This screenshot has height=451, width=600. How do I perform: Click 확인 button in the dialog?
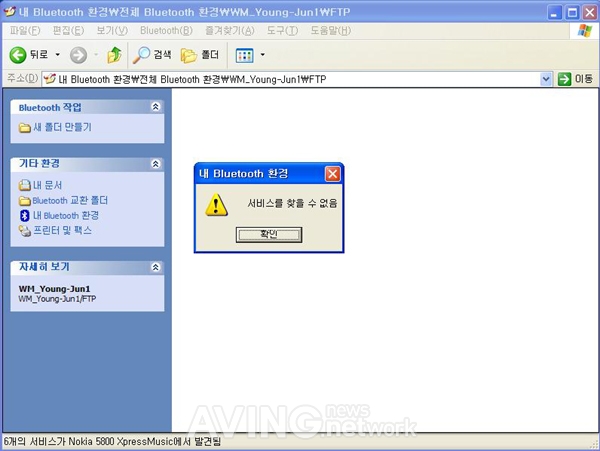[269, 234]
